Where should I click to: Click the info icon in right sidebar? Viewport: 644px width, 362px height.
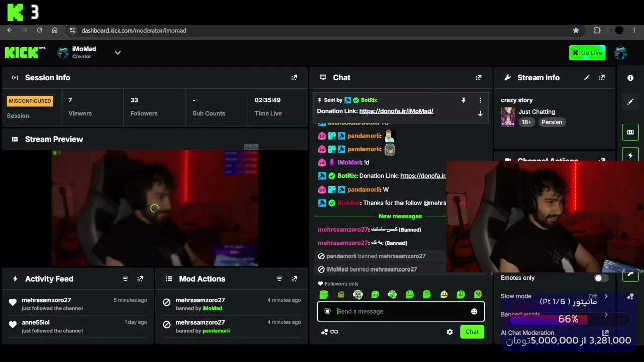click(x=630, y=78)
